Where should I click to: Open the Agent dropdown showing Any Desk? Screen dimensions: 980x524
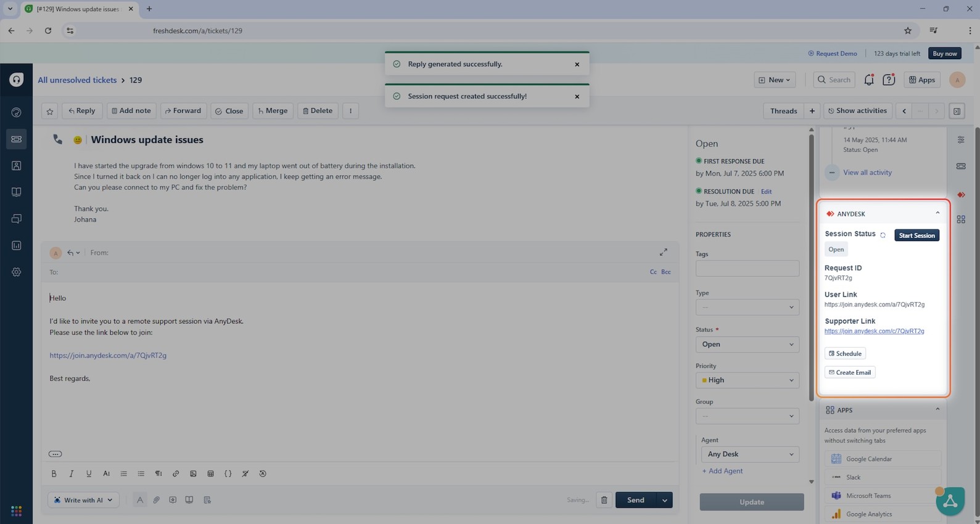pyautogui.click(x=750, y=454)
